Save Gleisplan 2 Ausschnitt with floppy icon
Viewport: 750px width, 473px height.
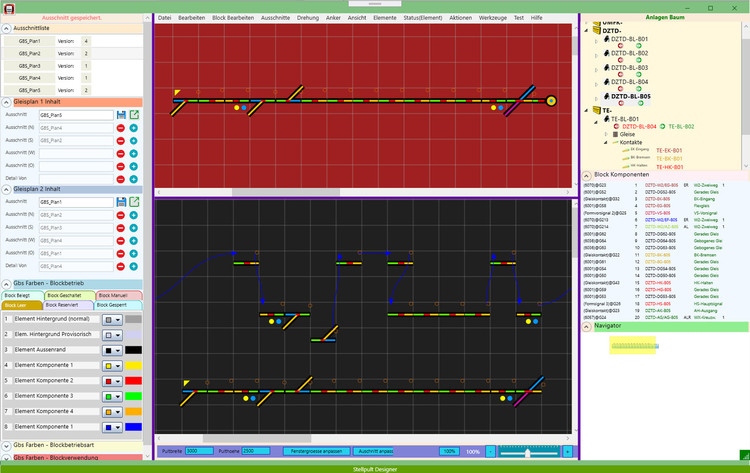tap(121, 202)
